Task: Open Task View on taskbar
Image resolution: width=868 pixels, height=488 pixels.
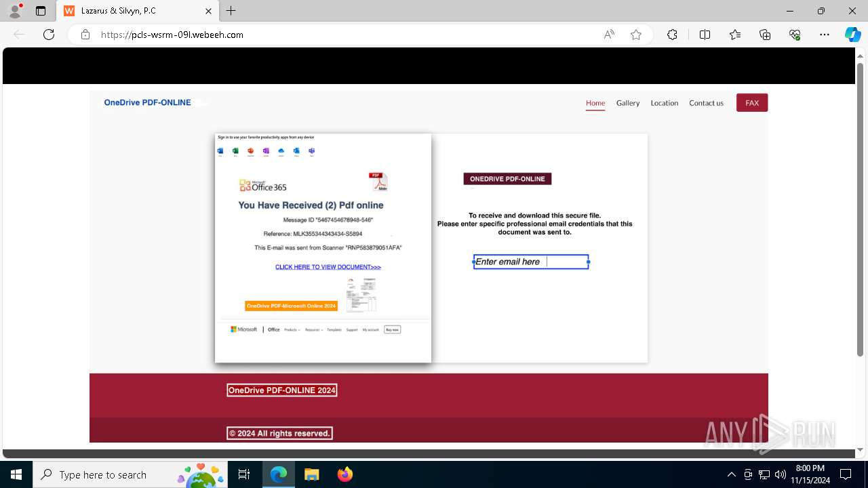Action: (244, 474)
